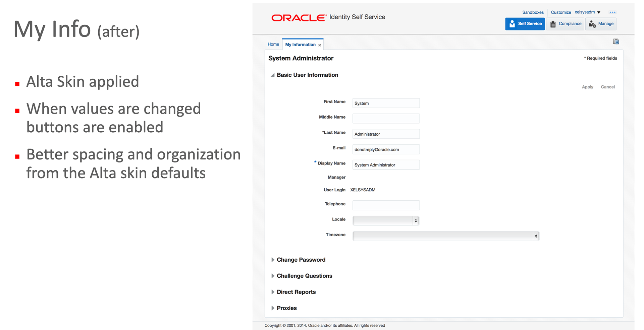Close the My Information tab
644x330 pixels.
320,45
